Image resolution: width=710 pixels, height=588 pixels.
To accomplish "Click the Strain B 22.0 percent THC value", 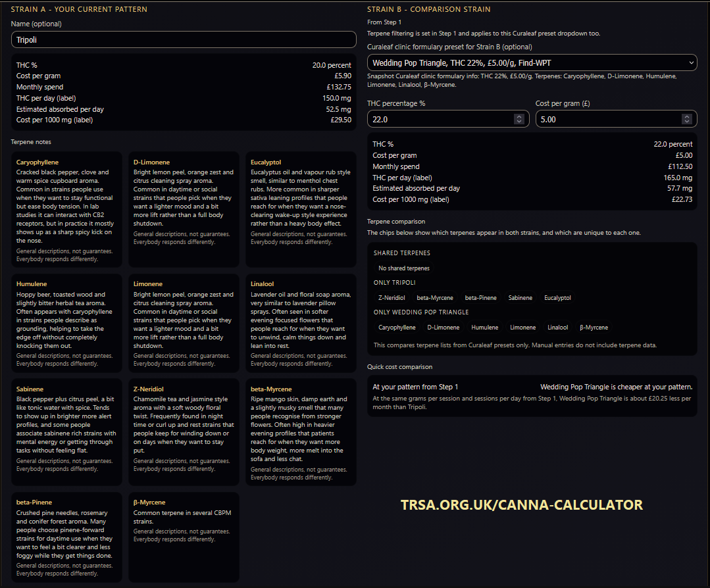I will pyautogui.click(x=673, y=144).
